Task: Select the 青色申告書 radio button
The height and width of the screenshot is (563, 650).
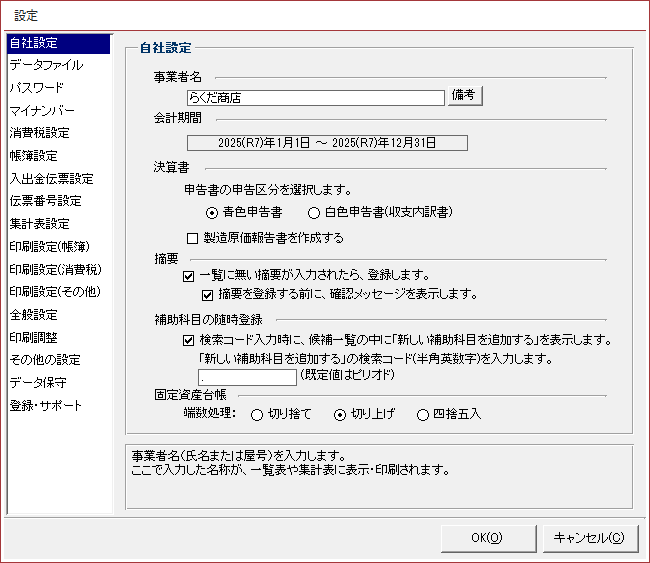Action: (212, 212)
